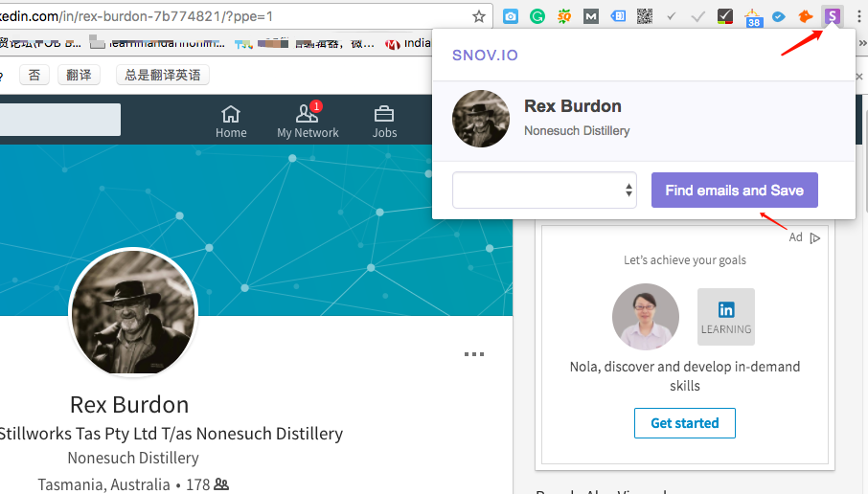This screenshot has height=494, width=868.
Task: Open the three-dot more options on profile
Action: [x=473, y=354]
